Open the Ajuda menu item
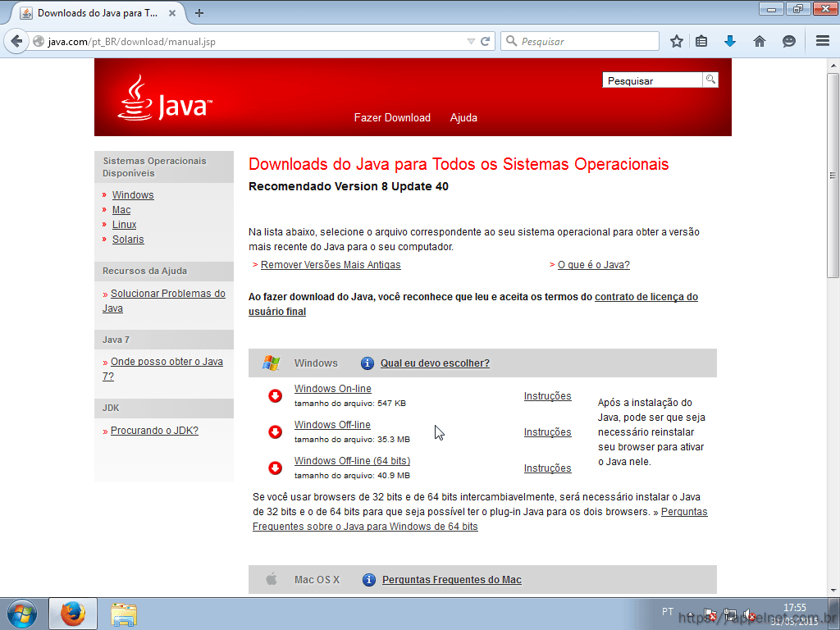This screenshot has height=630, width=840. coord(463,118)
